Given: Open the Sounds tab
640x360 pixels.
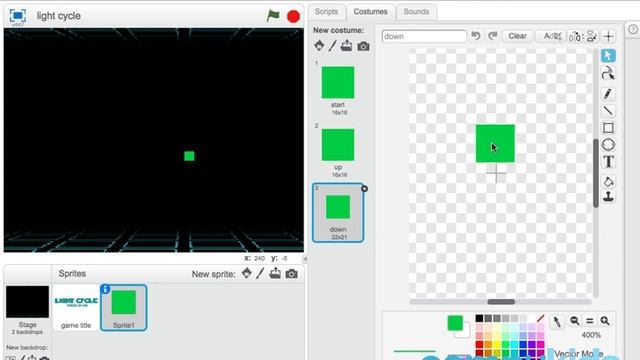Looking at the screenshot, I should 416,11.
